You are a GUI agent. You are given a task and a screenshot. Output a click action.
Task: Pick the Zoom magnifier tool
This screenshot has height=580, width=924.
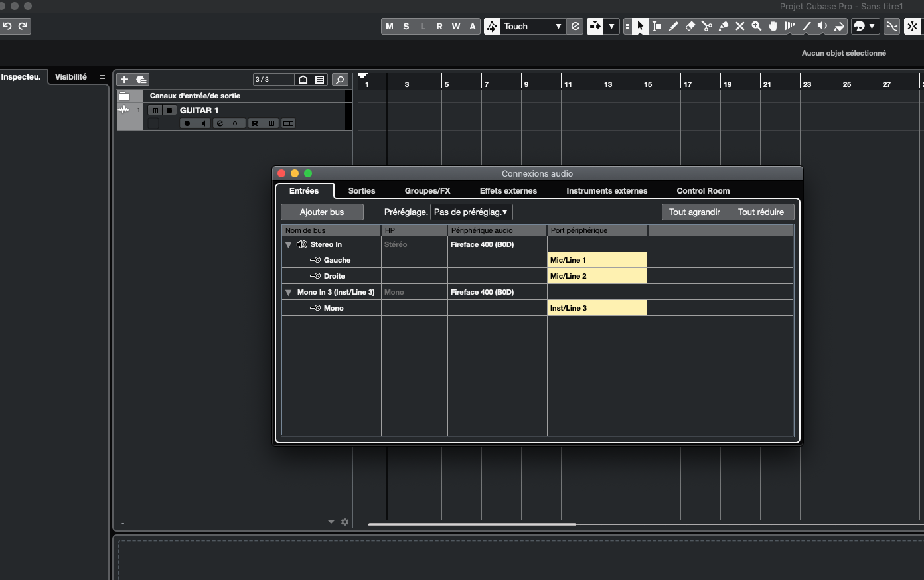[x=756, y=27]
